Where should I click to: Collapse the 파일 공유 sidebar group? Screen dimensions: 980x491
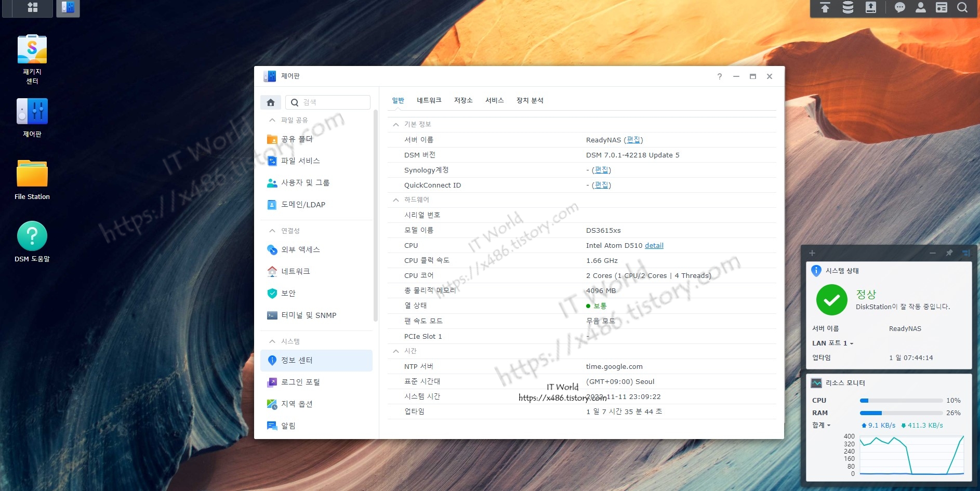[x=272, y=120]
